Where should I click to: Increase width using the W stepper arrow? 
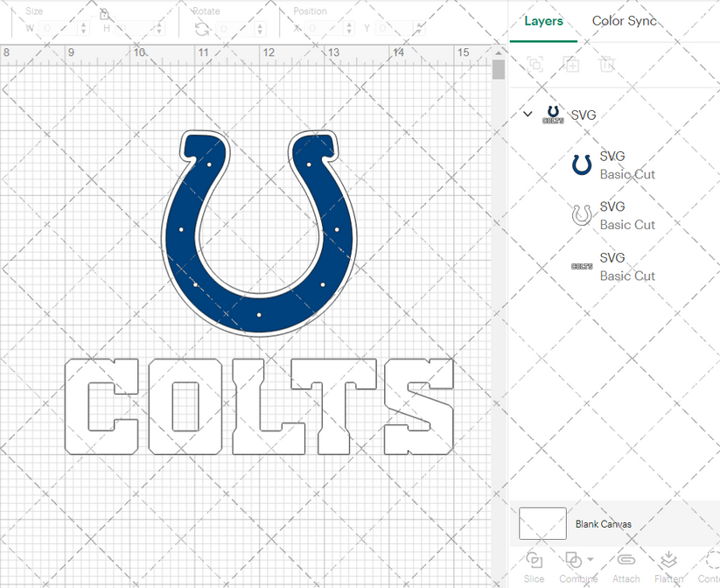(83, 24)
